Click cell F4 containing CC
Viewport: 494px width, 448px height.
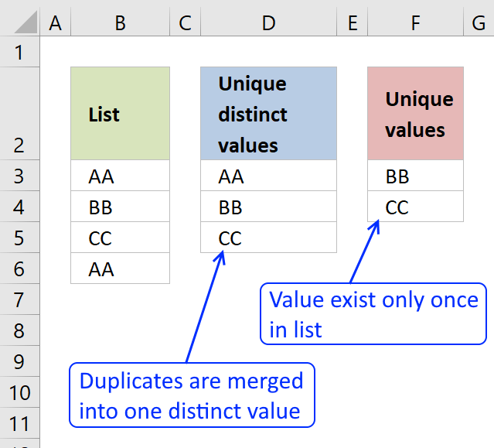click(415, 207)
